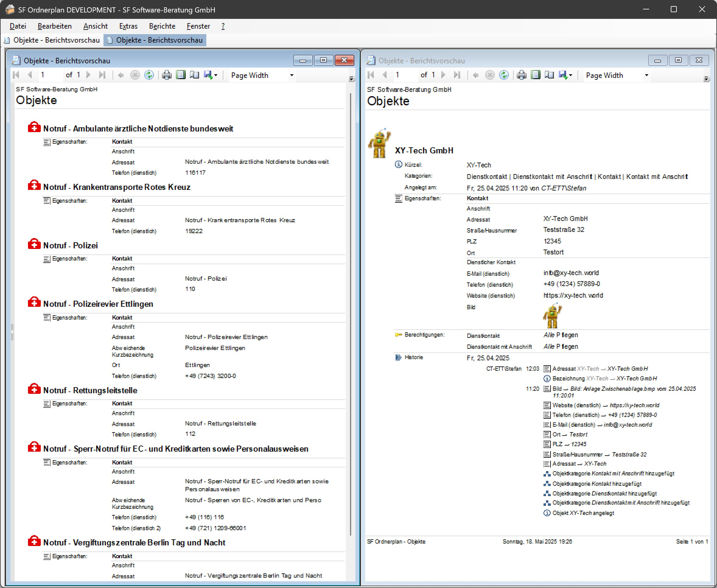Image resolution: width=717 pixels, height=588 pixels.
Task: Click phone number 116117
Action: pyautogui.click(x=195, y=173)
